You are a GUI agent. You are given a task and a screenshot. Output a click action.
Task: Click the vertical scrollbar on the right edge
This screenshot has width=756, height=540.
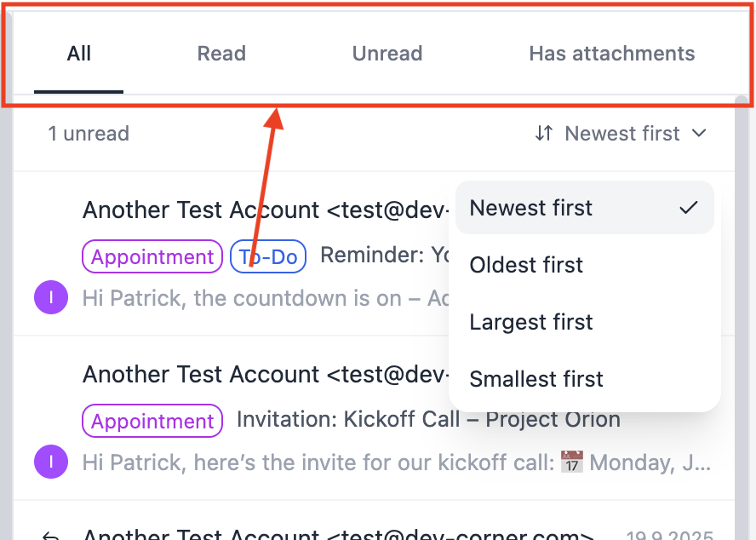pos(742,298)
